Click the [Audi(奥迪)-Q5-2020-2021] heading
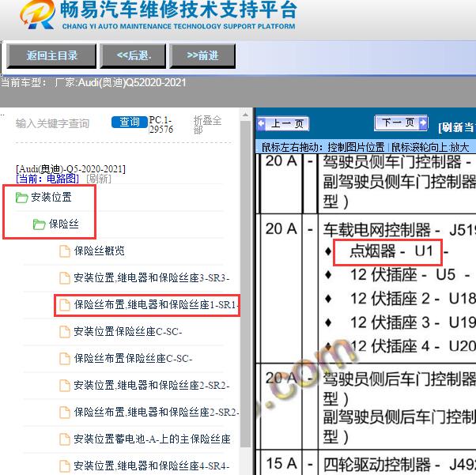The image size is (476, 475). (x=70, y=169)
